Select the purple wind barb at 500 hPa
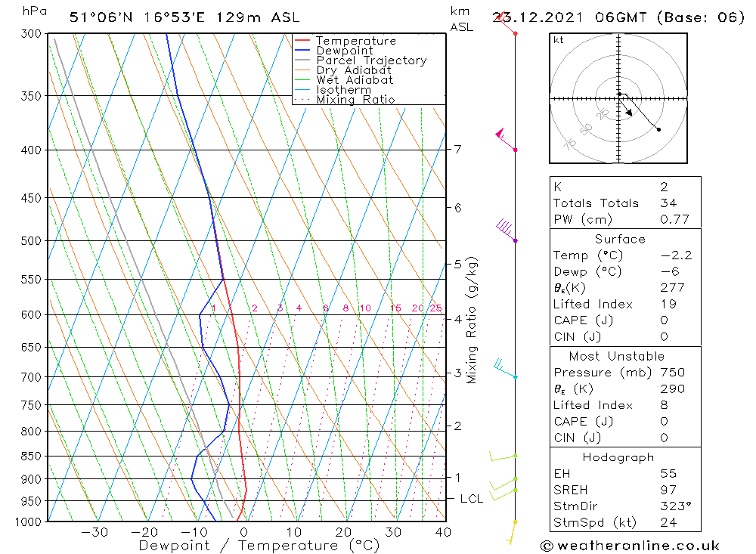This screenshot has height=554, width=756. [x=507, y=230]
